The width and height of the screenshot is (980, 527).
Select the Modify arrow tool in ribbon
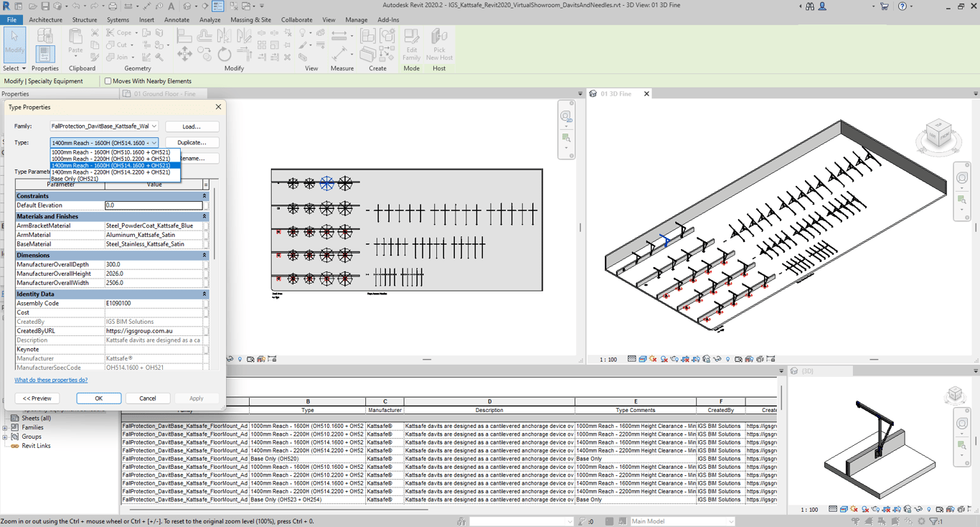[x=14, y=43]
